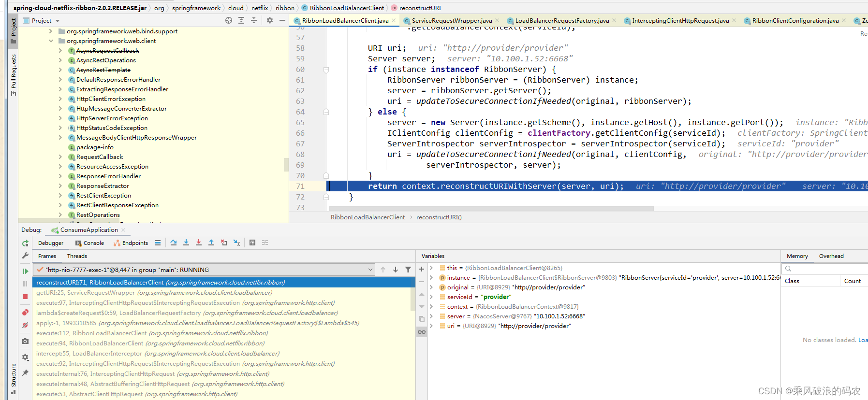Image resolution: width=868 pixels, height=400 pixels.
Task: Toggle frames filter funnel icon
Action: point(408,270)
